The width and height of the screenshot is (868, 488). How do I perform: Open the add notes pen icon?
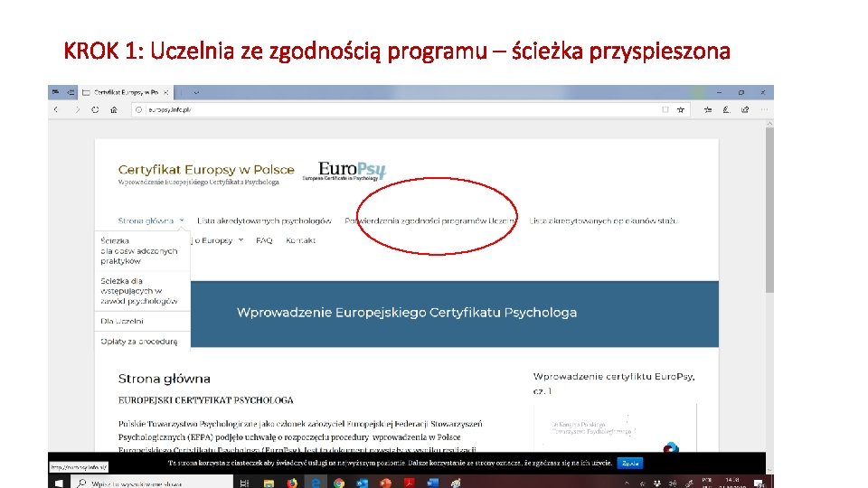coord(726,109)
